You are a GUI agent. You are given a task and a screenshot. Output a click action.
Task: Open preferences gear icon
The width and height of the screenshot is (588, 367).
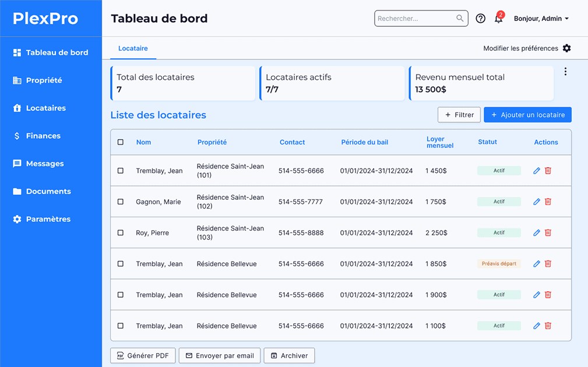[566, 48]
